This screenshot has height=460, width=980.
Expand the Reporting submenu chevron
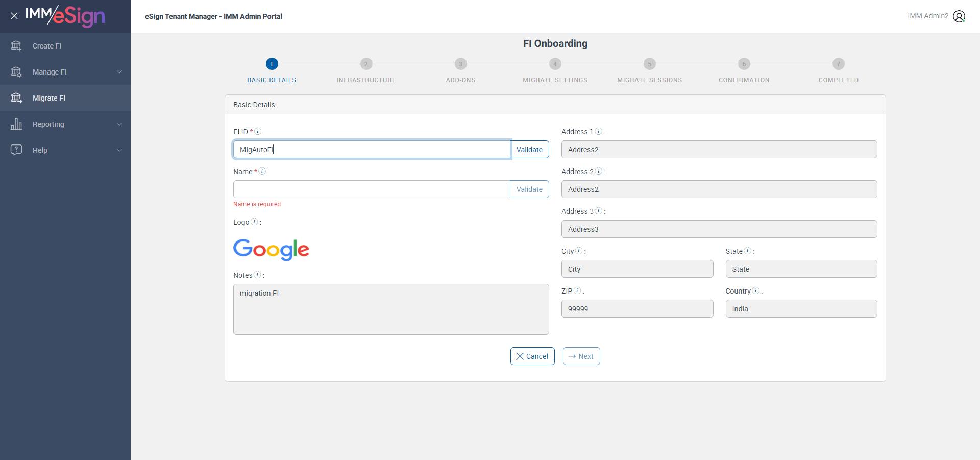(119, 124)
